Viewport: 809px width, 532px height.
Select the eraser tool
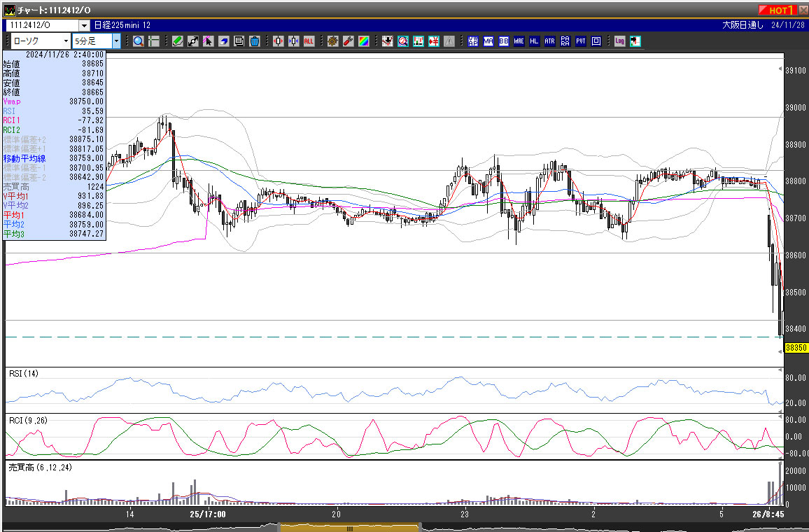point(223,41)
